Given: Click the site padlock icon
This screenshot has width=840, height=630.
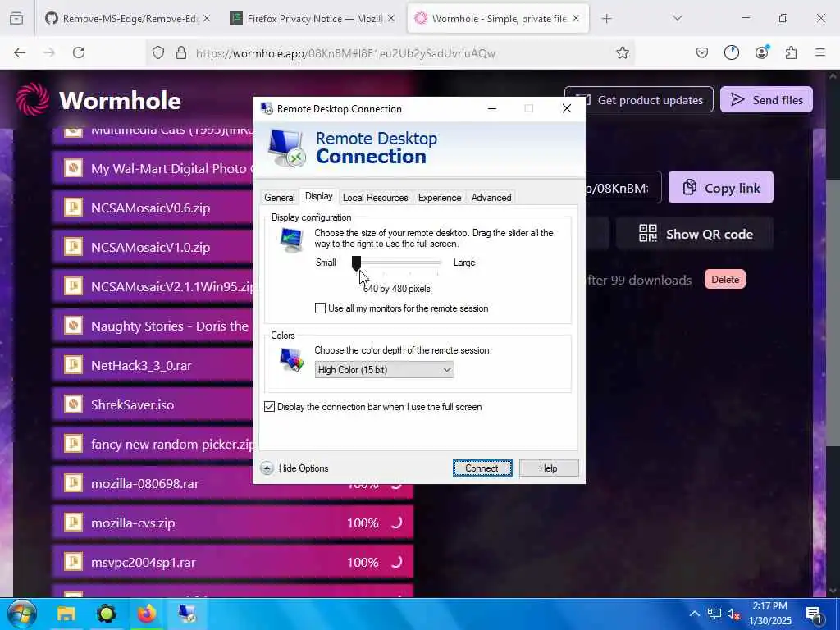Looking at the screenshot, I should point(181,52).
